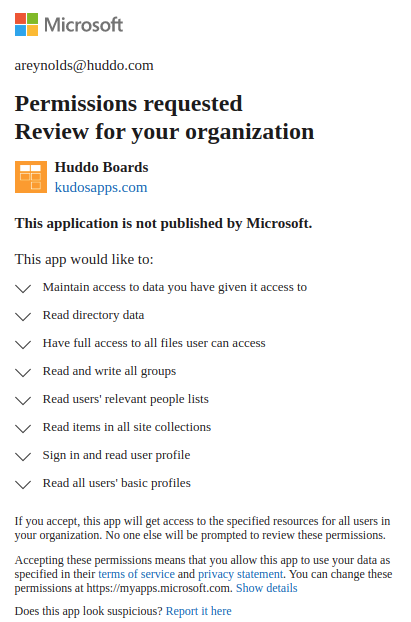Expand the 'Sign in and read user profile' chevron
This screenshot has height=622, width=411.
pos(23,456)
